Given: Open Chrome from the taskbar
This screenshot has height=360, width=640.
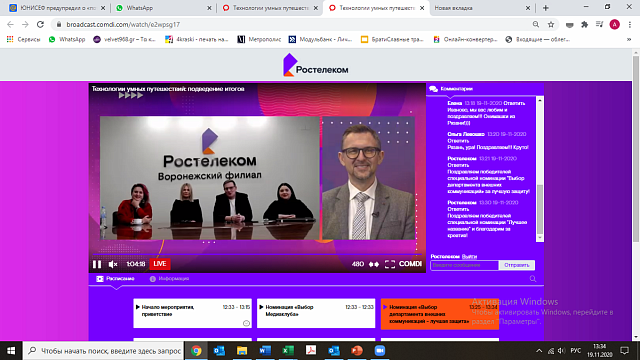Looking at the screenshot, I should pos(196,351).
